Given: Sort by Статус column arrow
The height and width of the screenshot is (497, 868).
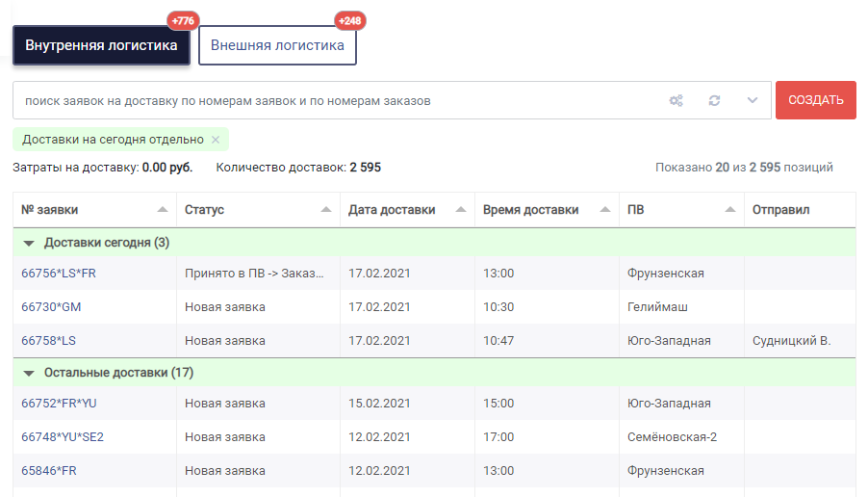Looking at the screenshot, I should (x=326, y=209).
